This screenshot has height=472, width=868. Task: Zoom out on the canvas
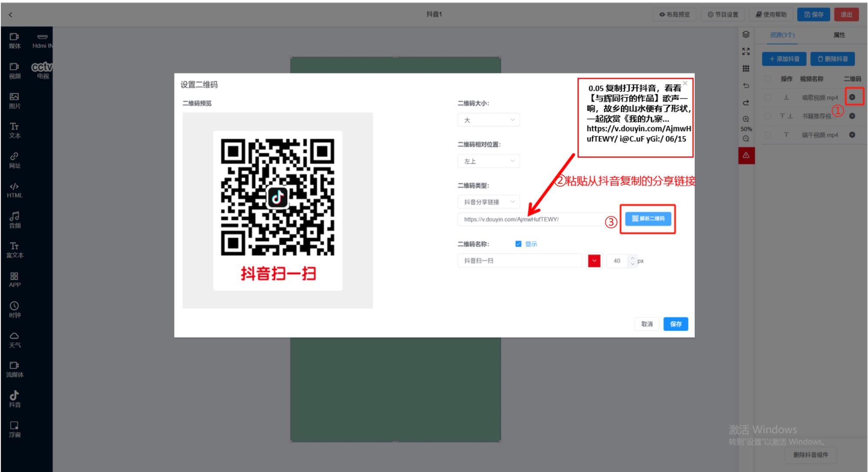tap(746, 139)
